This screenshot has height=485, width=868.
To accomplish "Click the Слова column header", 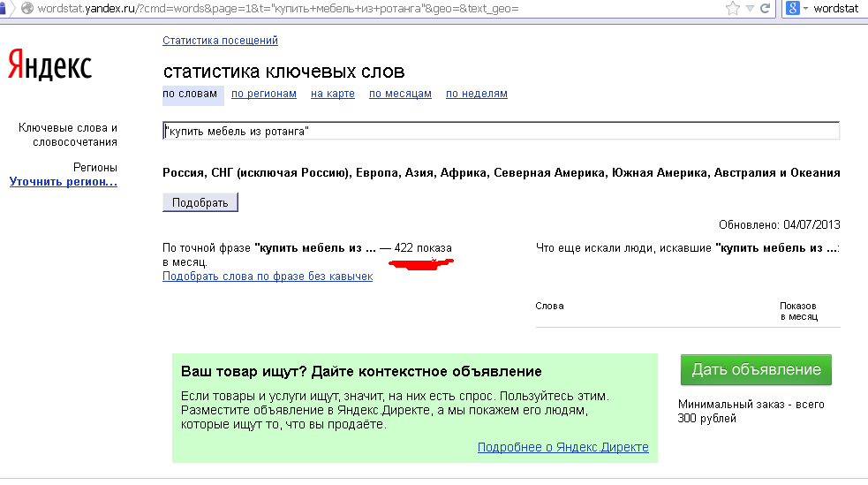I will pos(550,306).
